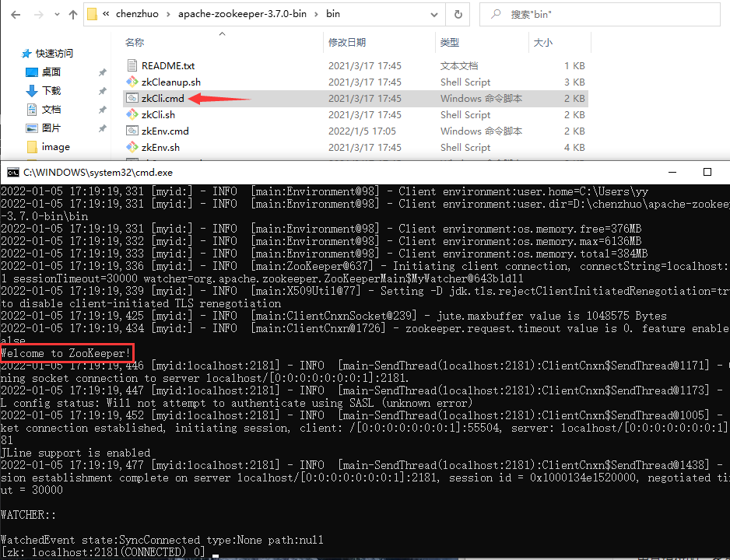The width and height of the screenshot is (730, 560).
Task: Refresh the current folder view
Action: tap(458, 15)
